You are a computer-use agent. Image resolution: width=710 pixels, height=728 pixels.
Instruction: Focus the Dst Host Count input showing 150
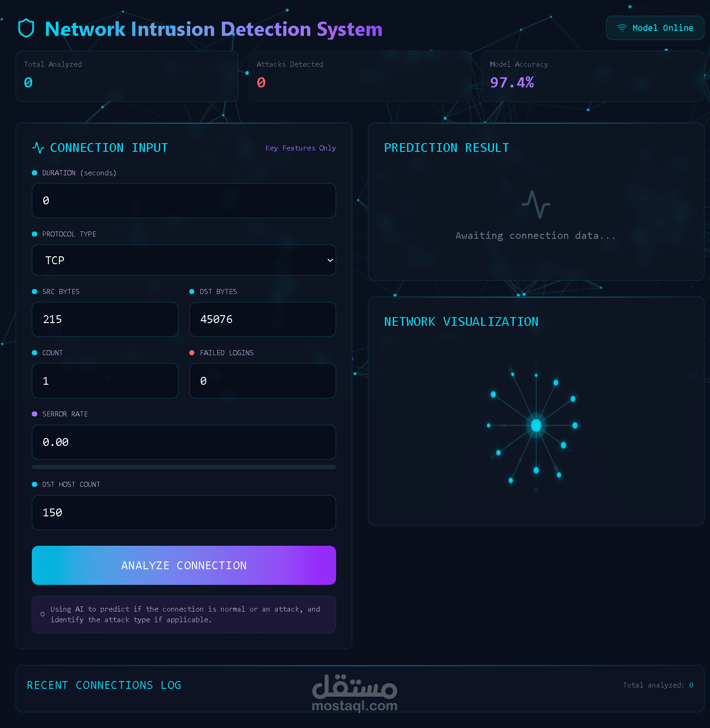tap(184, 513)
